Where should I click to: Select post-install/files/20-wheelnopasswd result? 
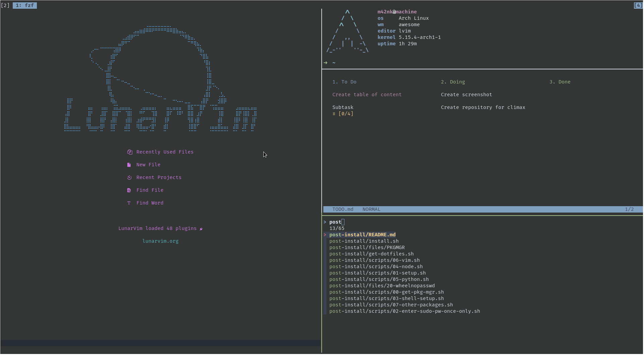pyautogui.click(x=382, y=286)
